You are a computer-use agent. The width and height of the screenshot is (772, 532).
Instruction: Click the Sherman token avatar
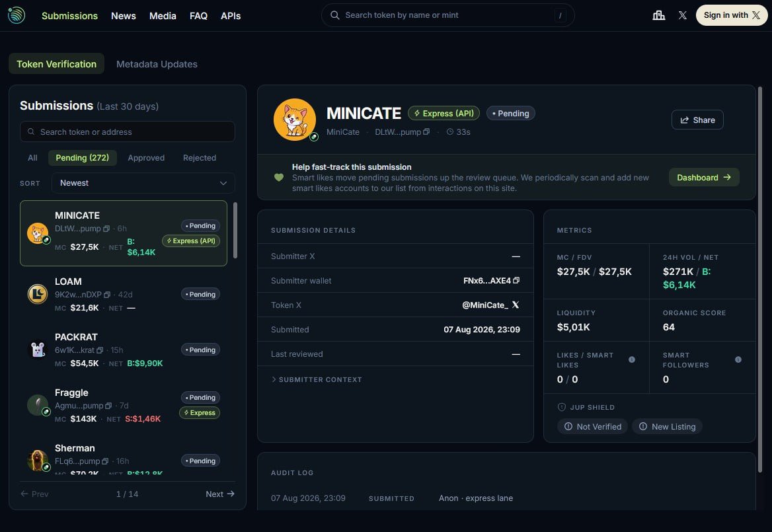click(x=38, y=461)
